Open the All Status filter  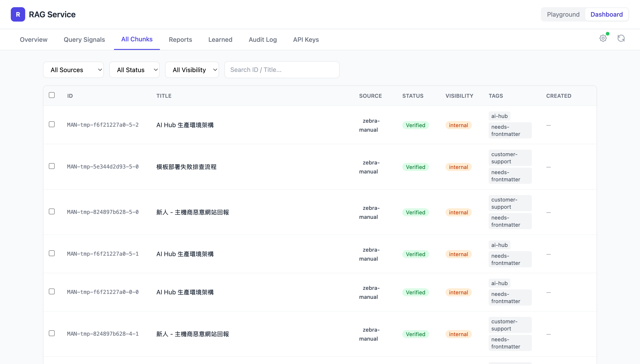click(x=134, y=70)
